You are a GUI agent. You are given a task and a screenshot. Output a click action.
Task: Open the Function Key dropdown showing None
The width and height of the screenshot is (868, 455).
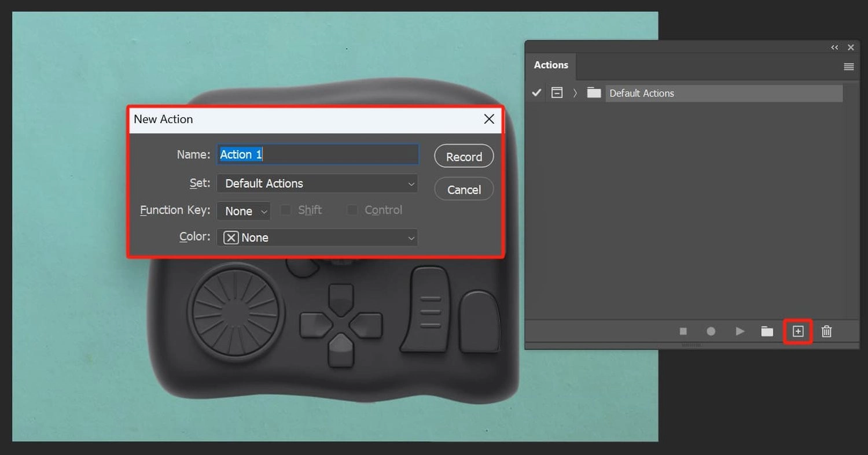[x=244, y=211]
